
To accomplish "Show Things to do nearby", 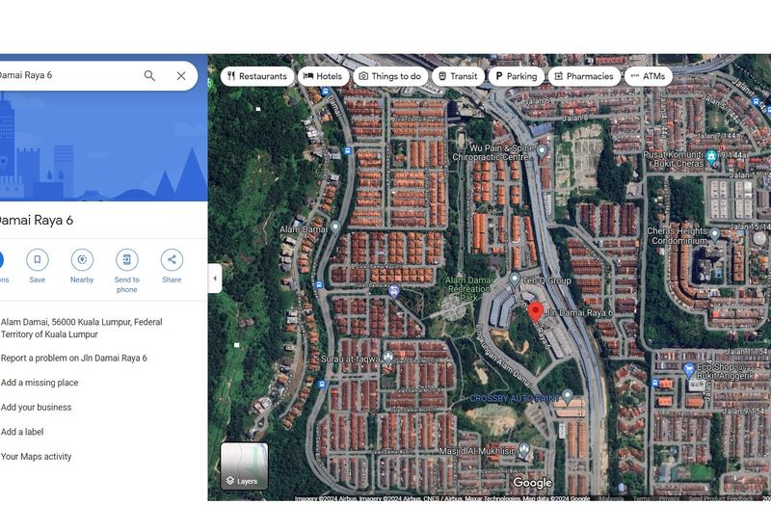I will [x=389, y=76].
